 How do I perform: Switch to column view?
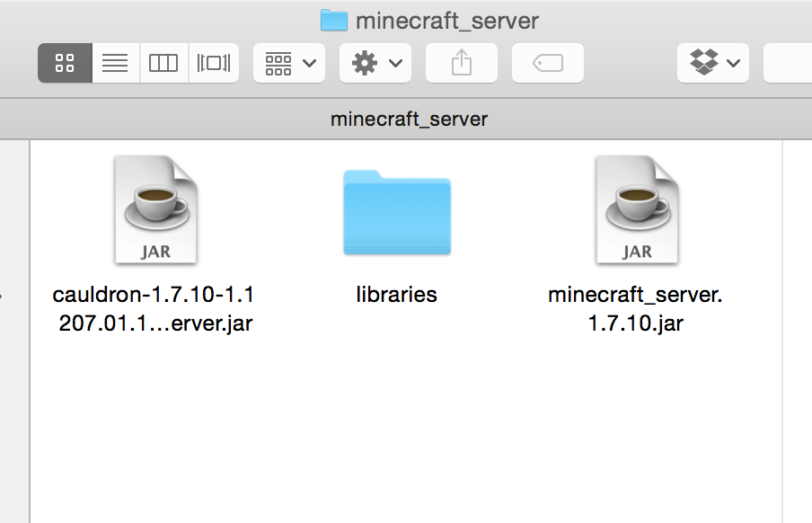163,63
